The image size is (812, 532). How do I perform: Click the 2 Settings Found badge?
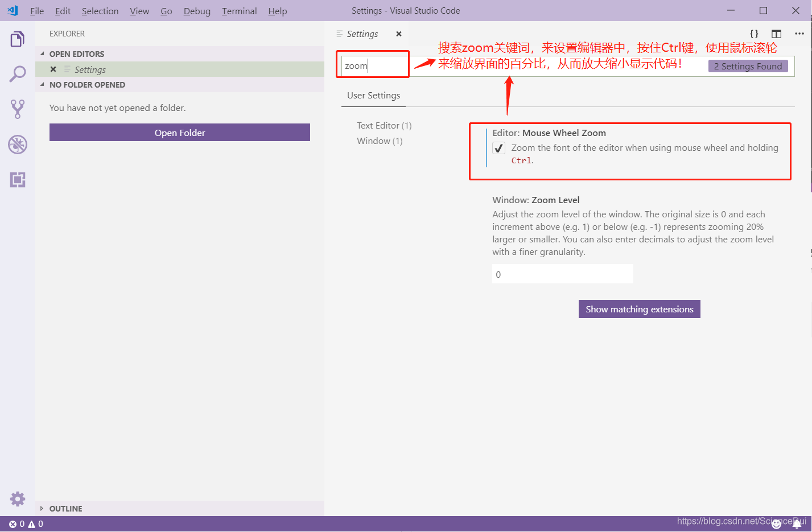pyautogui.click(x=748, y=66)
